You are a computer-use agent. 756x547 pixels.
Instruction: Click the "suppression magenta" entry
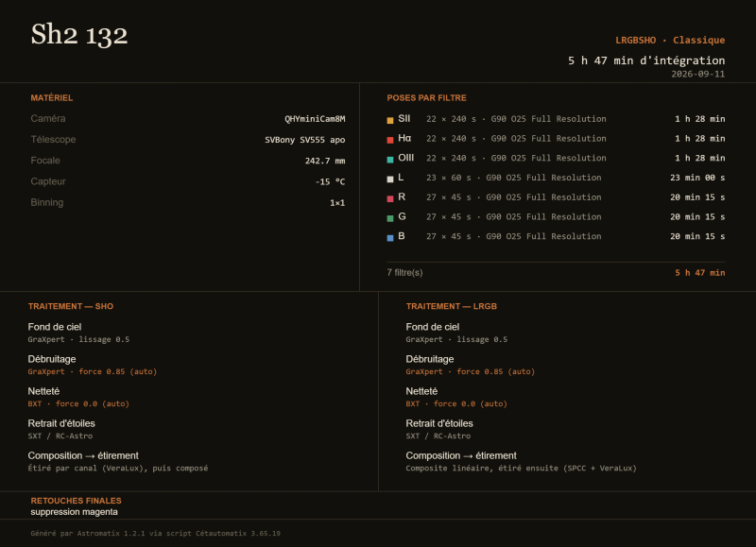(x=74, y=512)
